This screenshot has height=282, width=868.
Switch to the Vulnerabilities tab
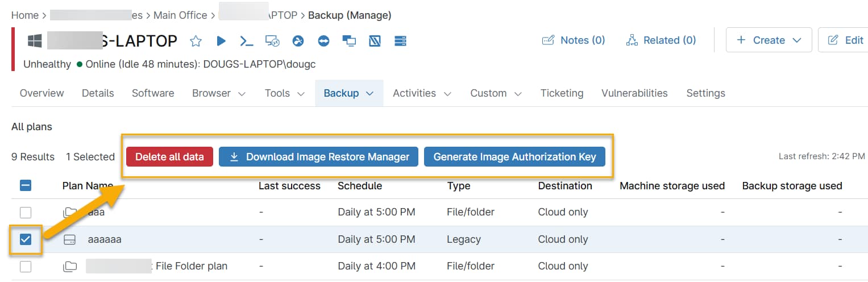point(634,93)
